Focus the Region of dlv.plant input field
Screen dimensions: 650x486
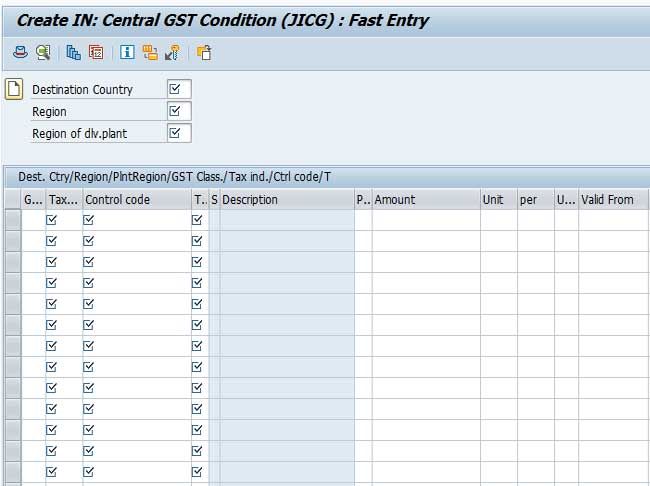click(179, 133)
